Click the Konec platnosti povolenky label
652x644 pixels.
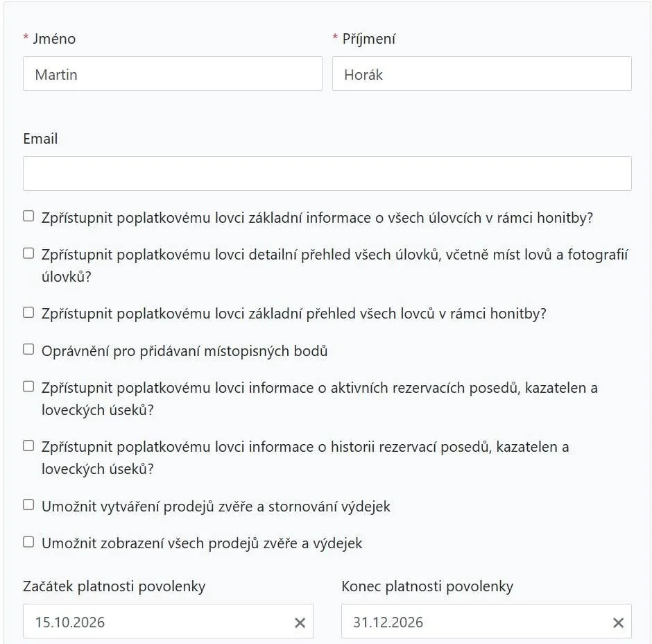pos(427,586)
